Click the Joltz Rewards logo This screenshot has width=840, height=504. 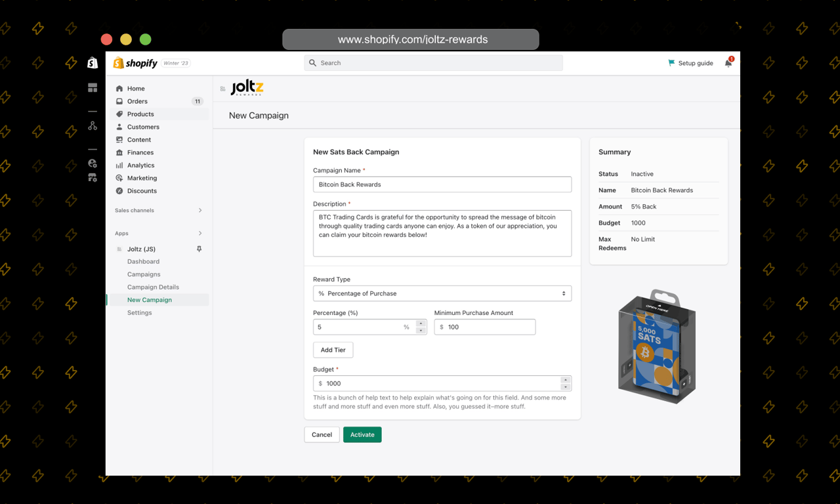(247, 88)
